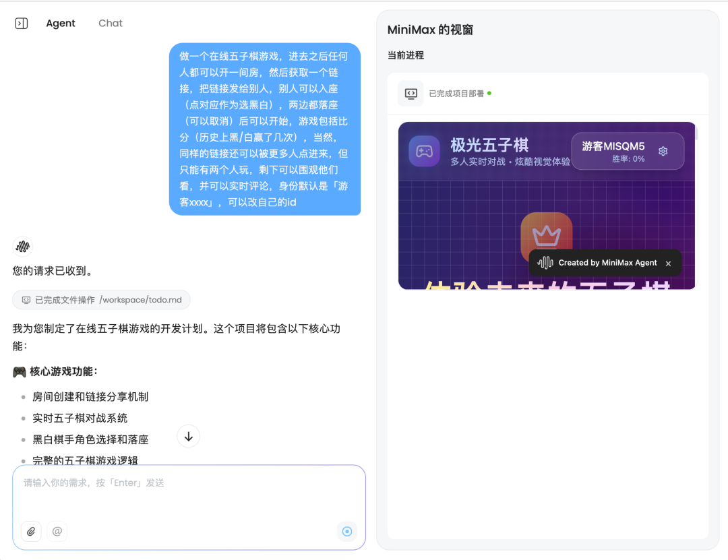This screenshot has height=560, width=728.
Task: Switch to the Agent tab
Action: (x=61, y=23)
